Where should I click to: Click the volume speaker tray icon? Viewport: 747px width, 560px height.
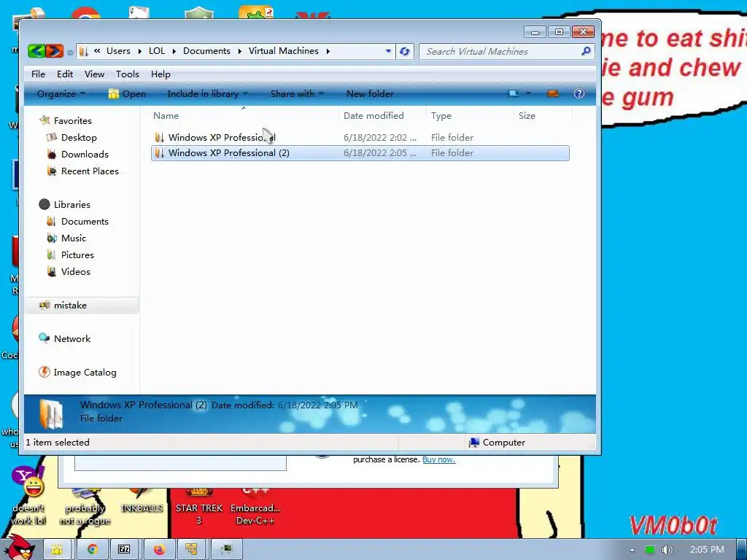pyautogui.click(x=667, y=550)
